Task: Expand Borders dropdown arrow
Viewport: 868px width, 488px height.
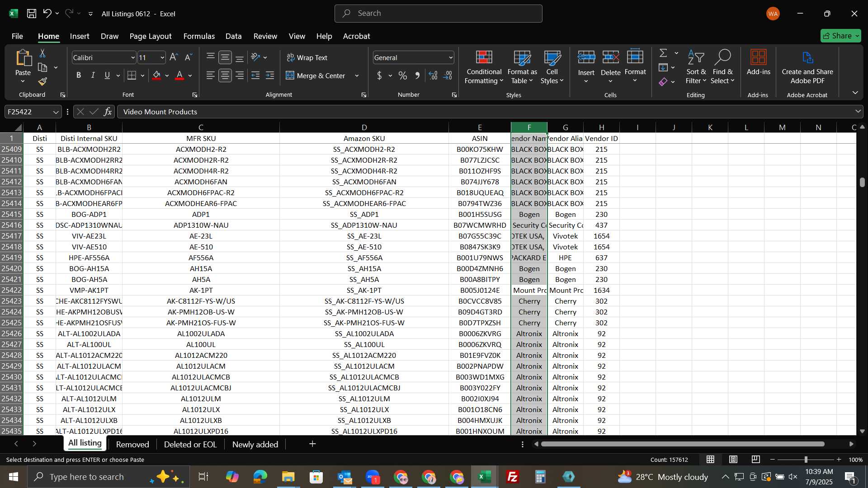Action: [x=142, y=76]
